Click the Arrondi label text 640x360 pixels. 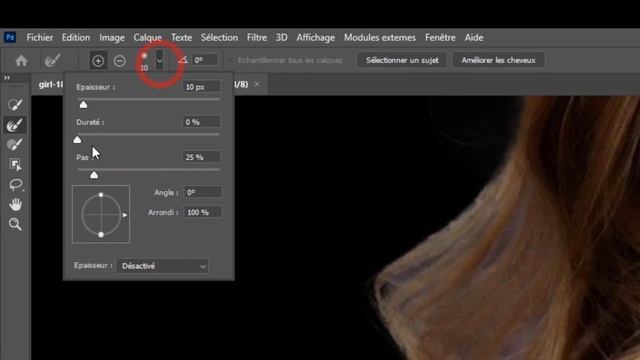(162, 212)
